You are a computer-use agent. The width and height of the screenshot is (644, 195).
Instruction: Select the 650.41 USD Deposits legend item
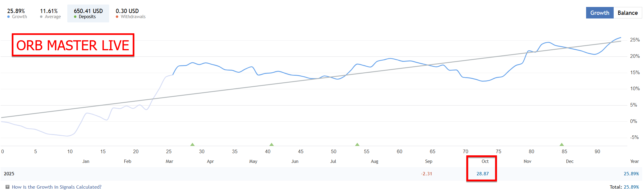(88, 14)
